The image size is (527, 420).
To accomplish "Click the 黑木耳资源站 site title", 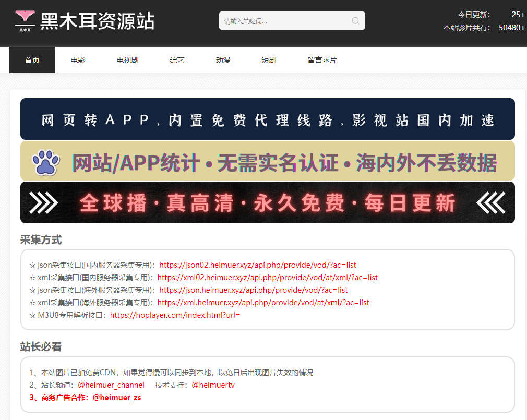I will pyautogui.click(x=98, y=21).
